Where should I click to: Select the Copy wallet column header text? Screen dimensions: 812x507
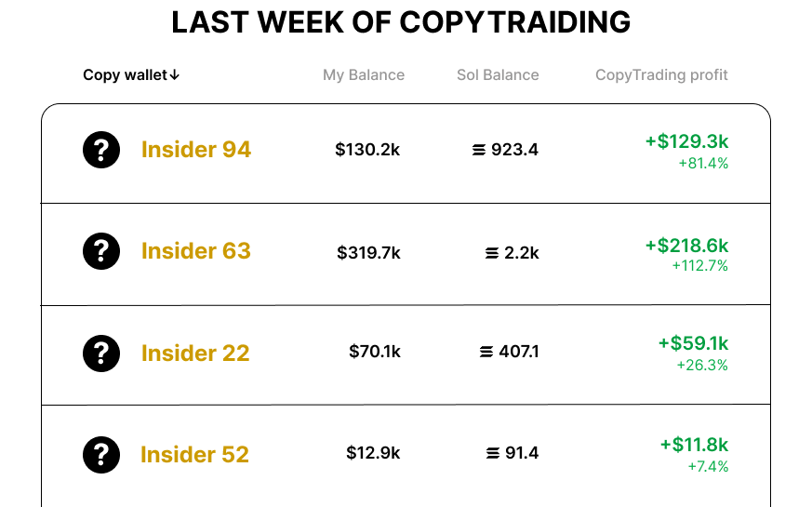(125, 75)
